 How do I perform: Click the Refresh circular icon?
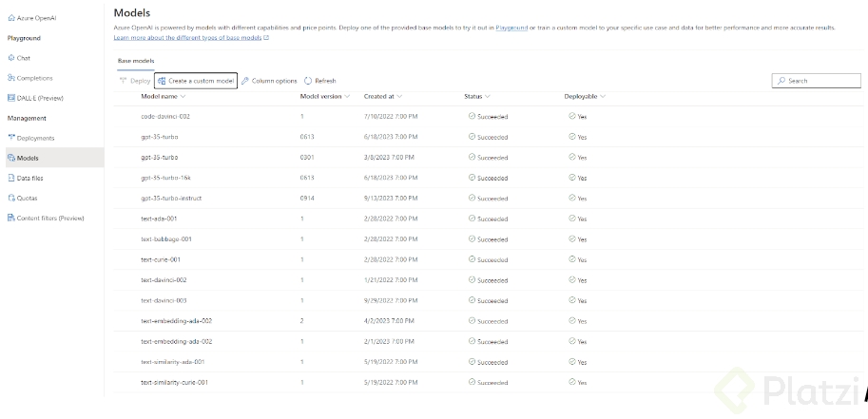pyautogui.click(x=308, y=81)
